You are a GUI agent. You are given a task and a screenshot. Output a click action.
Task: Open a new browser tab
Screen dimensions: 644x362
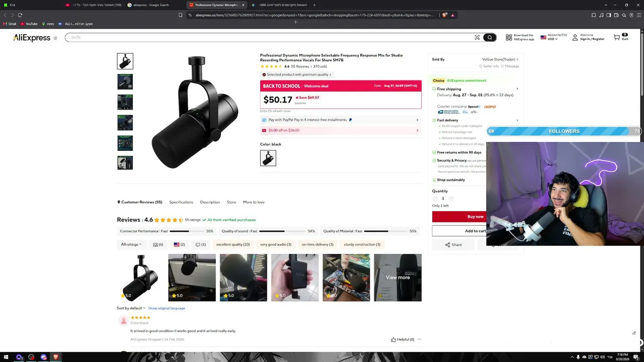(314, 5)
